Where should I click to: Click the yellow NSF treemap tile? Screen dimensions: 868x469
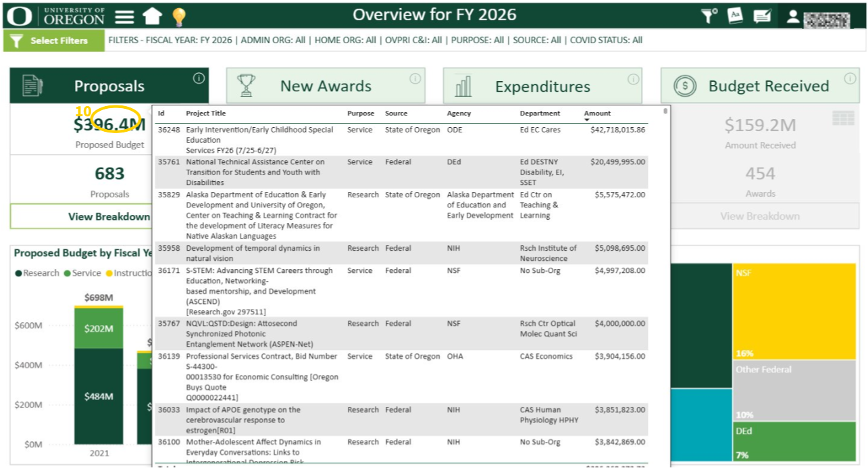tap(795, 312)
